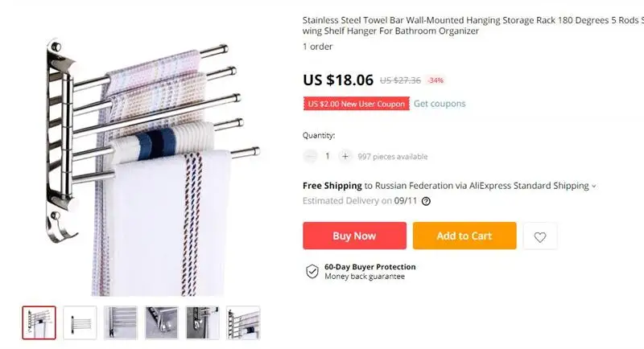Click the delivery date help question-mark icon
Viewport: 644px width, 349px height.
tap(426, 201)
